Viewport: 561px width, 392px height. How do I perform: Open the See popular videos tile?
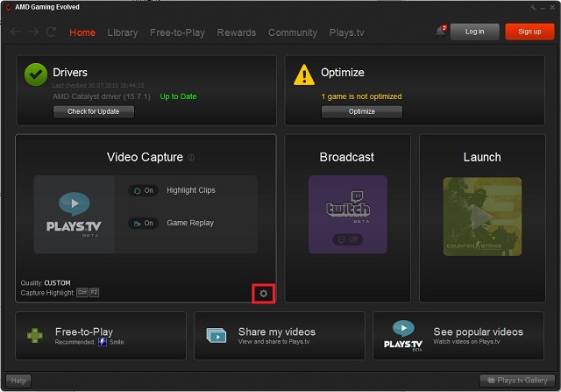tap(458, 336)
